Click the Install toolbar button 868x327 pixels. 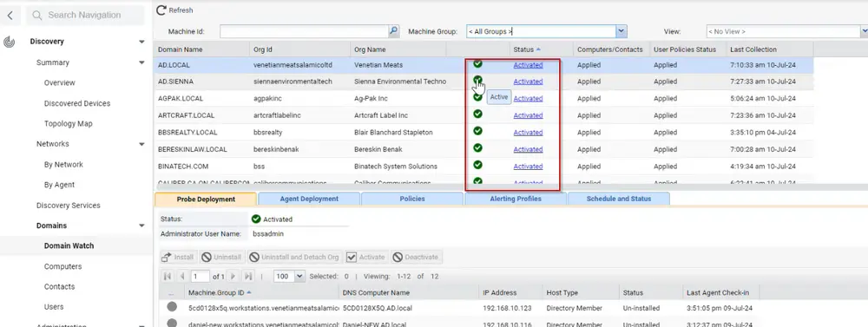(178, 258)
